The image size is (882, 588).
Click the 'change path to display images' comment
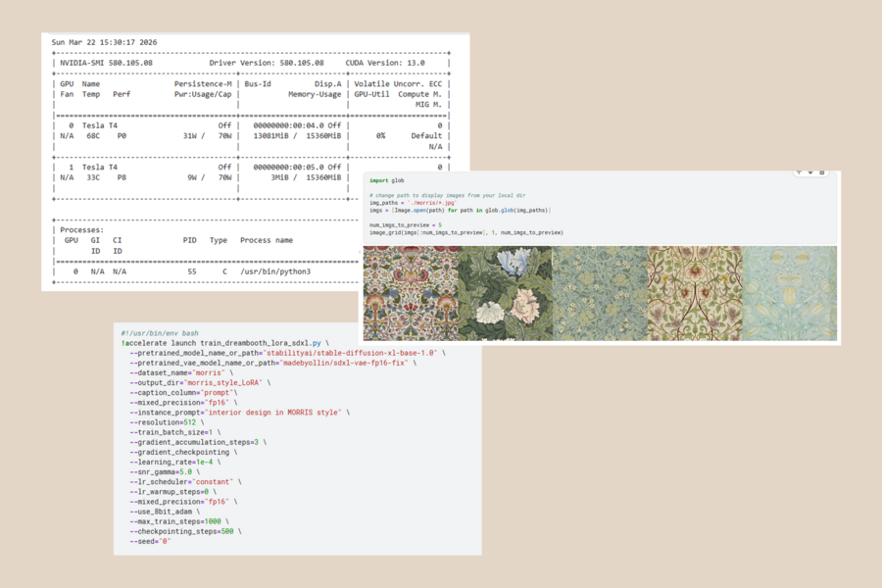447,196
